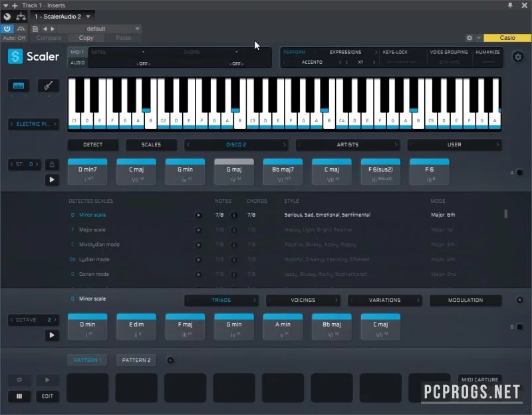Open plugin window gear menu
Viewport: 532px width, 415px height.
(x=469, y=38)
